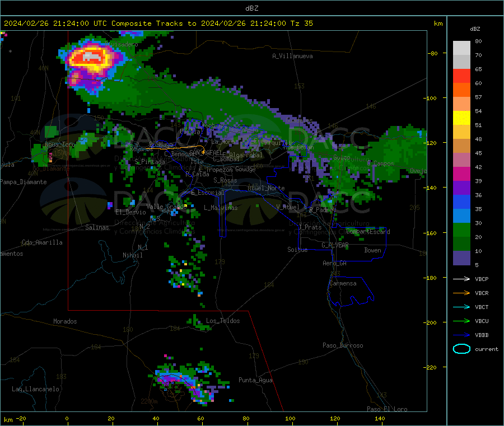The image size is (504, 426).
Task: Click the VBCU legend label
Action: [x=482, y=321]
